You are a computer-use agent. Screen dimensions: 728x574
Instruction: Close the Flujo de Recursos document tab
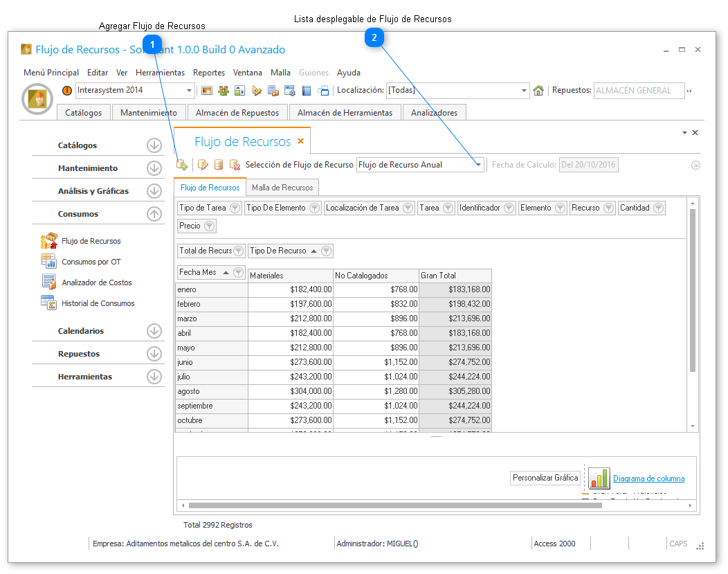300,141
